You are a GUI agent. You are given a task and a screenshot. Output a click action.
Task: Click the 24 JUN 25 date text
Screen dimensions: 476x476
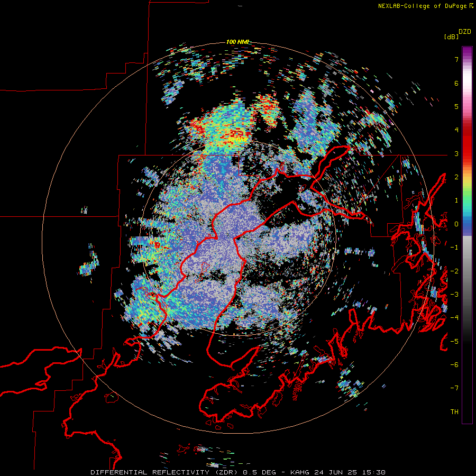coord(337,472)
